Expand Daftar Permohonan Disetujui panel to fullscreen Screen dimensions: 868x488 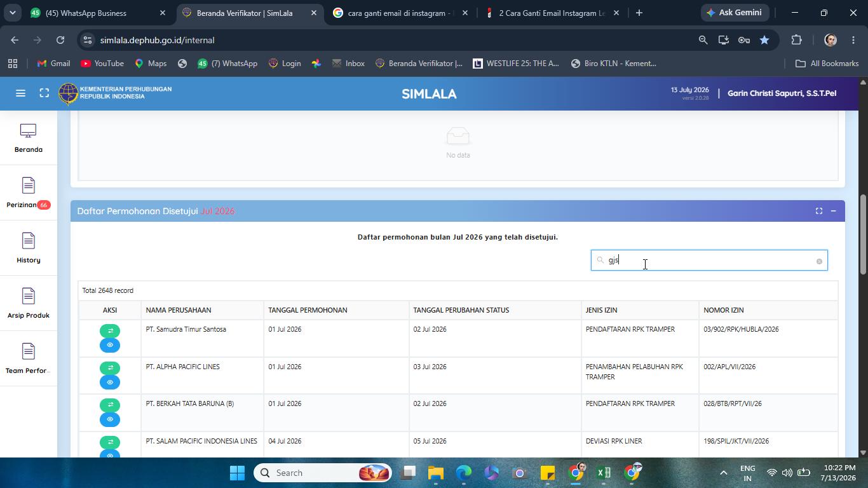(819, 211)
